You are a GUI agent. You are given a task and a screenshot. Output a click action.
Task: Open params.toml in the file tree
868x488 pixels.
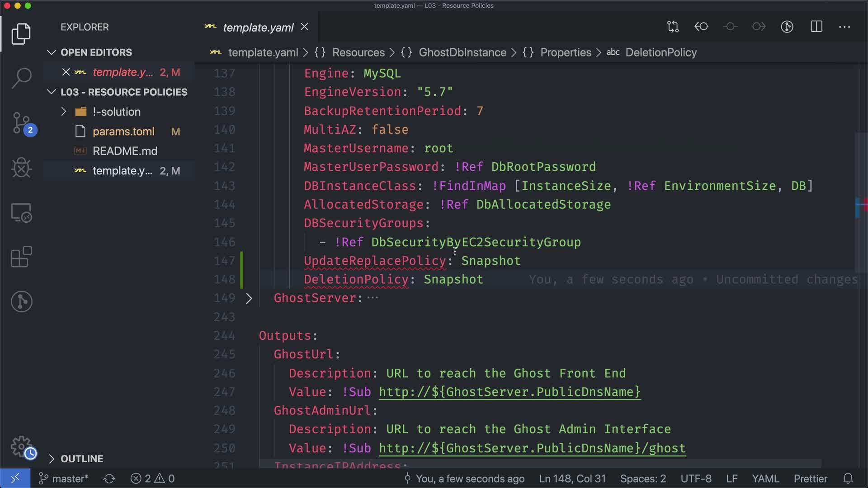click(x=123, y=131)
